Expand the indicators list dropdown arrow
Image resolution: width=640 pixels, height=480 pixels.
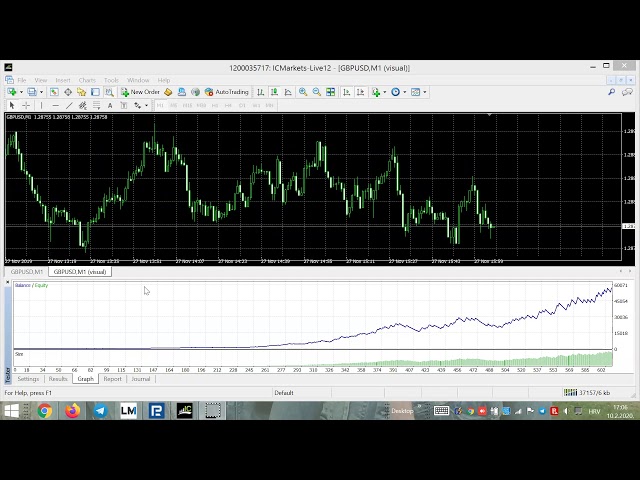click(x=385, y=92)
